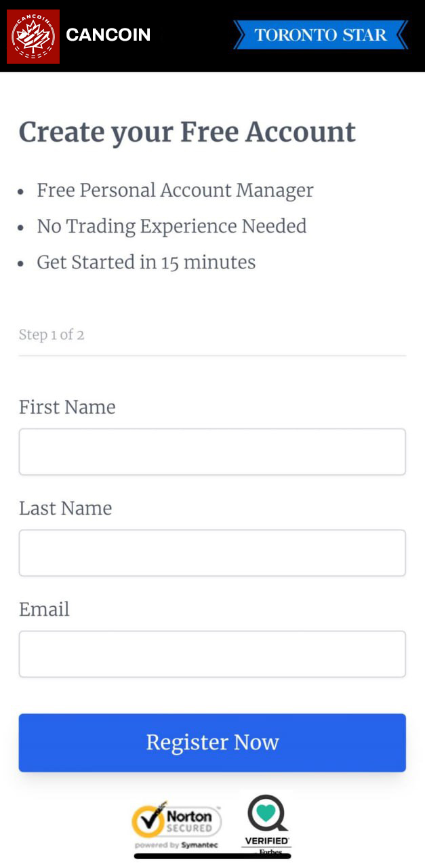Tap the CANCOIN maple leaf logo
The width and height of the screenshot is (425, 868).
click(x=33, y=37)
